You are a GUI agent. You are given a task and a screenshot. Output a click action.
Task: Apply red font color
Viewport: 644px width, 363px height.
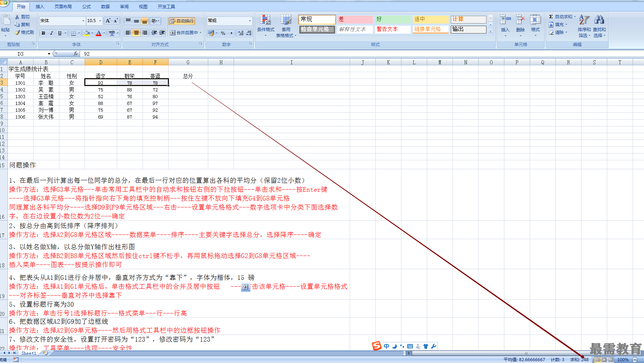(99, 33)
